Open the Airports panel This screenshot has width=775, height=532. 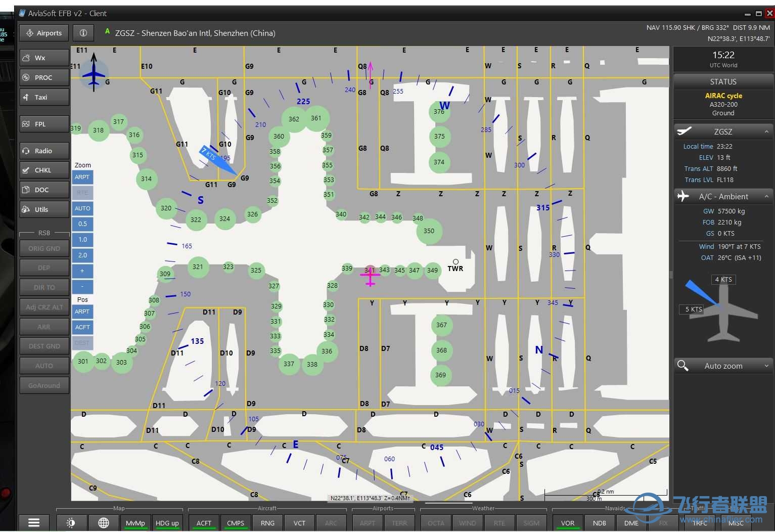(43, 32)
